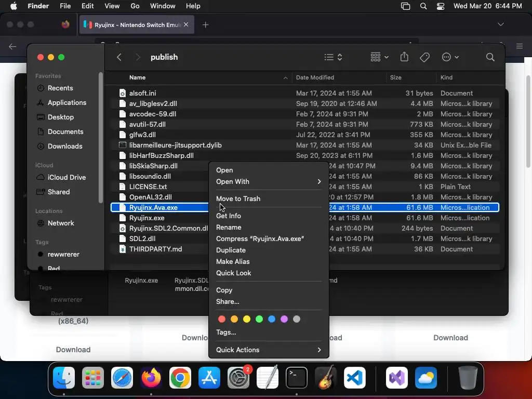Launch GarageBand from the dock

click(x=326, y=378)
